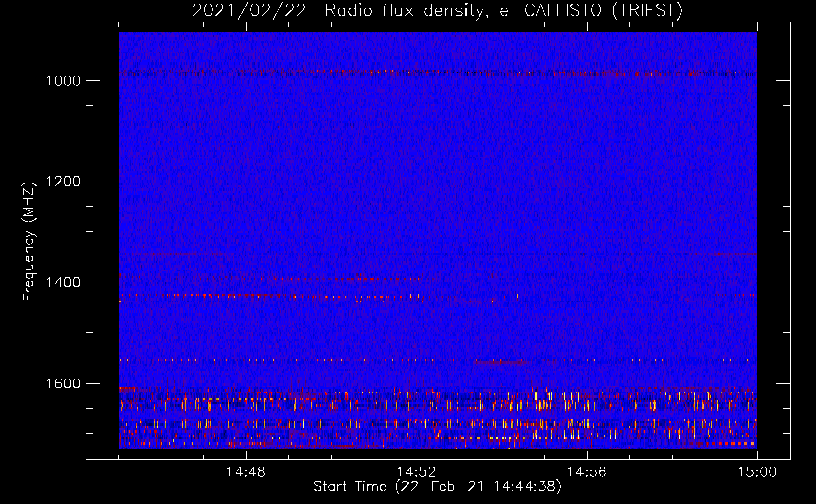The image size is (816, 504).
Task: Select the '1400' frequency tick label
Action: [x=63, y=282]
